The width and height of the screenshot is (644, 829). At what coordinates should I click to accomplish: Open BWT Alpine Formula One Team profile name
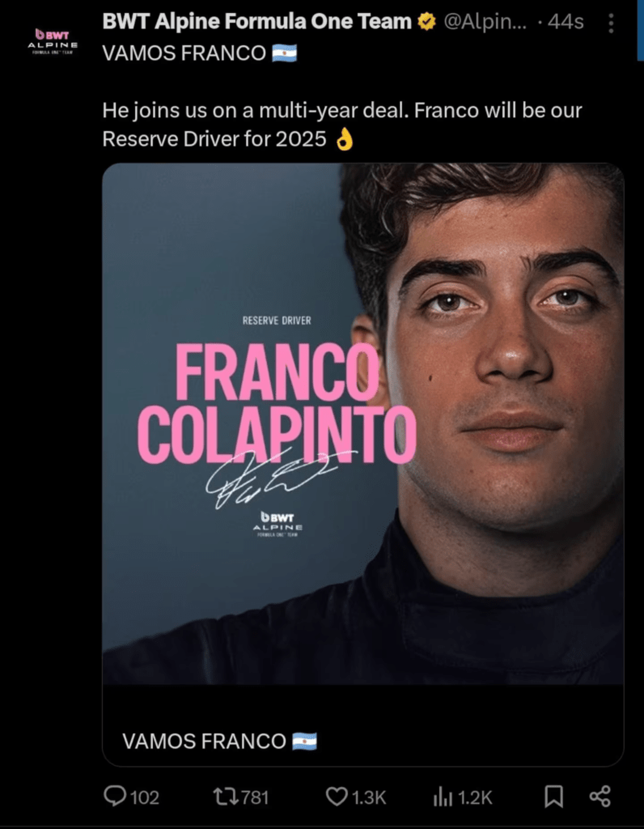[x=256, y=22]
